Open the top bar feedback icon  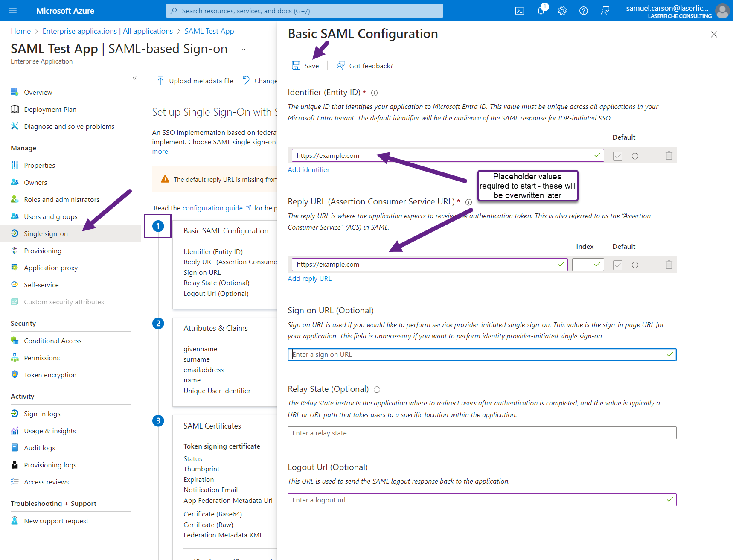(x=605, y=11)
